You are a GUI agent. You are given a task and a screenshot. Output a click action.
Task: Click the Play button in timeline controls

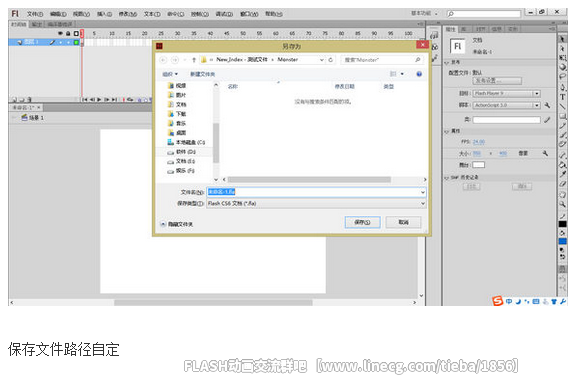point(99,99)
